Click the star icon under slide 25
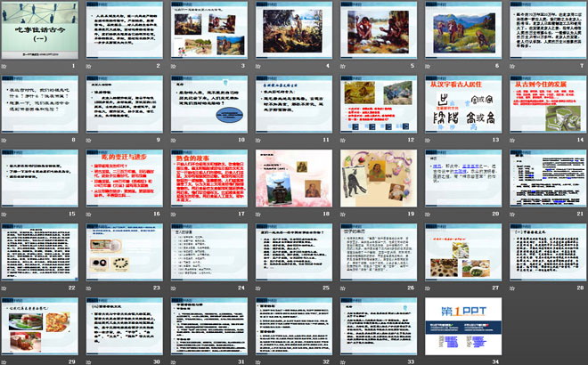The width and height of the screenshot is (588, 365). click(258, 288)
